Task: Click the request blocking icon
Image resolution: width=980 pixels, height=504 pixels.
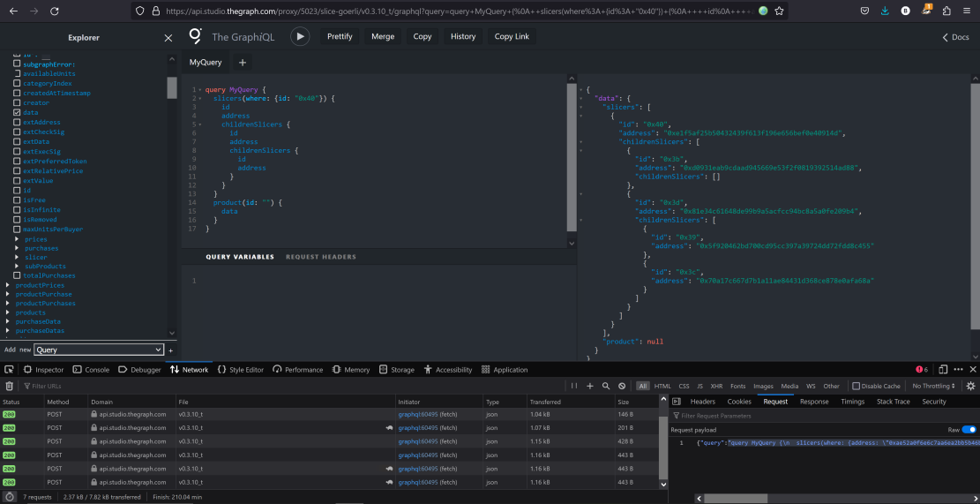Action: click(x=622, y=386)
